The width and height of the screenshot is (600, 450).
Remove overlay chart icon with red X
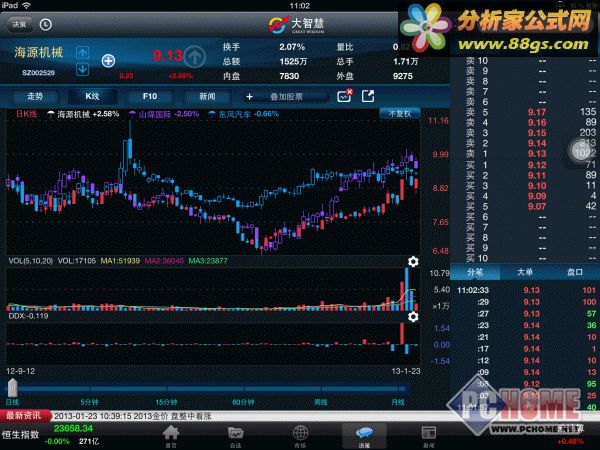[x=344, y=96]
